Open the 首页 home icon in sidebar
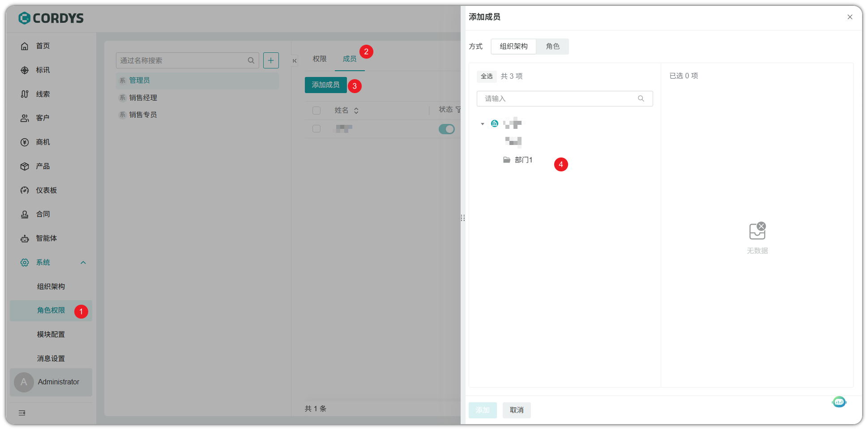868x430 pixels. point(25,46)
